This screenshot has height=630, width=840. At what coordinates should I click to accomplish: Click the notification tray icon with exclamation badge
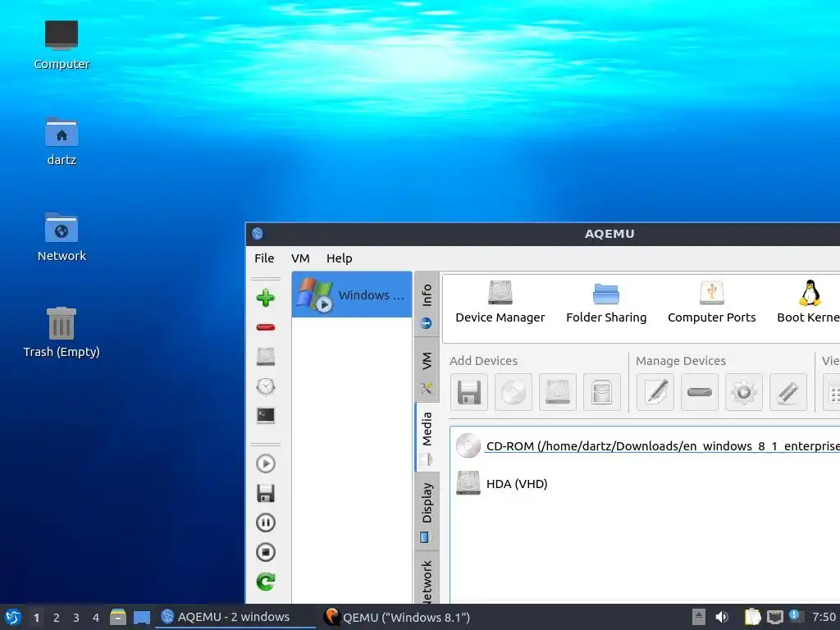tap(796, 617)
